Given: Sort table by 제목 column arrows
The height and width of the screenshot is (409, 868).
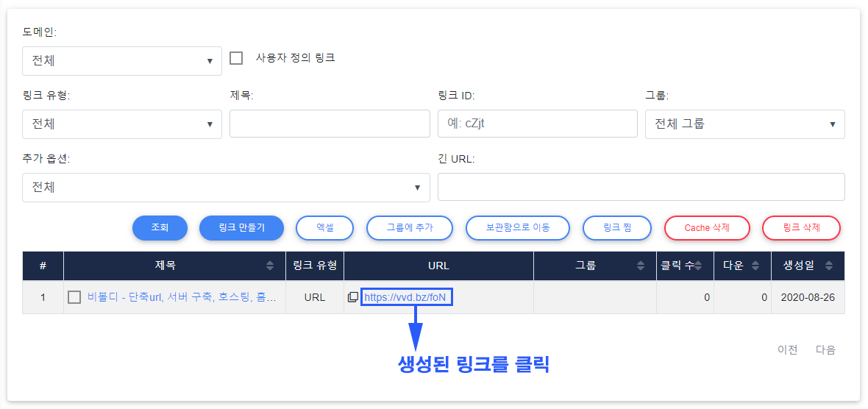Looking at the screenshot, I should (x=269, y=266).
